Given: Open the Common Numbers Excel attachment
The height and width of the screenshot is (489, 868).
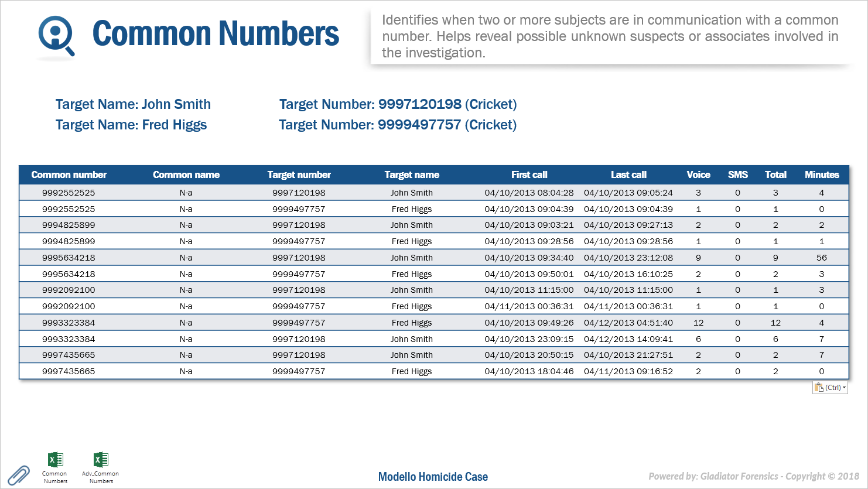Looking at the screenshot, I should (55, 460).
